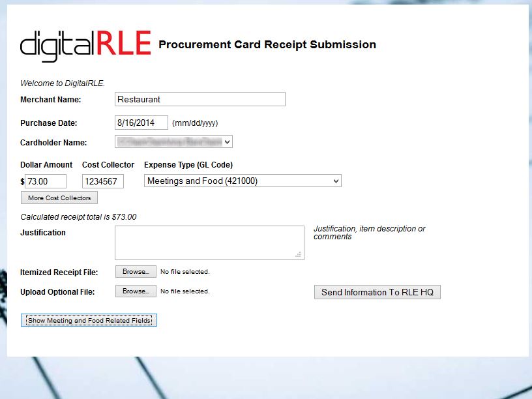This screenshot has width=532, height=399.
Task: Browse for an Itemized Receipt File
Action: click(x=136, y=272)
